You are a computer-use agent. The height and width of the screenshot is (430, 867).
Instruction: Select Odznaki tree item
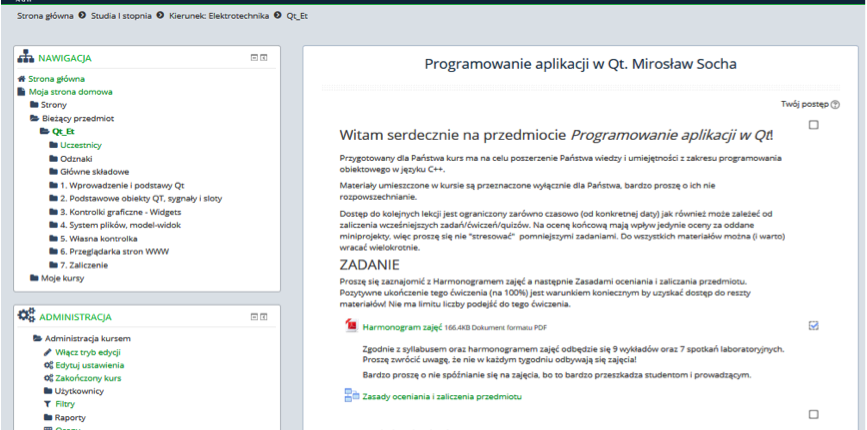coord(76,159)
